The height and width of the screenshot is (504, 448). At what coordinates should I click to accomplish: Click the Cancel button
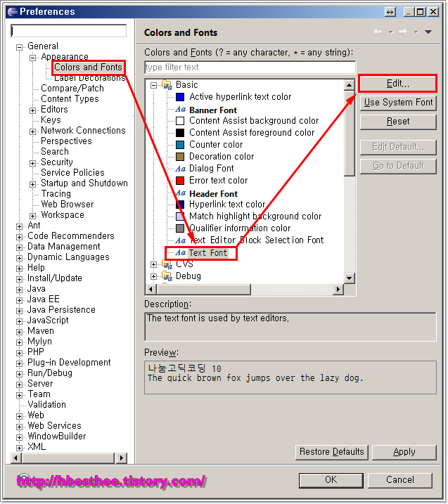399,480
